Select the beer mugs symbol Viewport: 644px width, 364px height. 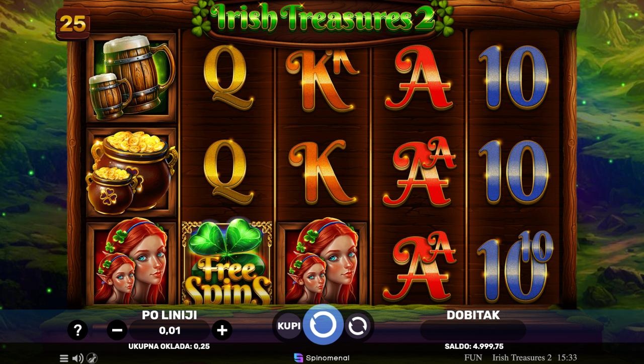131,77
